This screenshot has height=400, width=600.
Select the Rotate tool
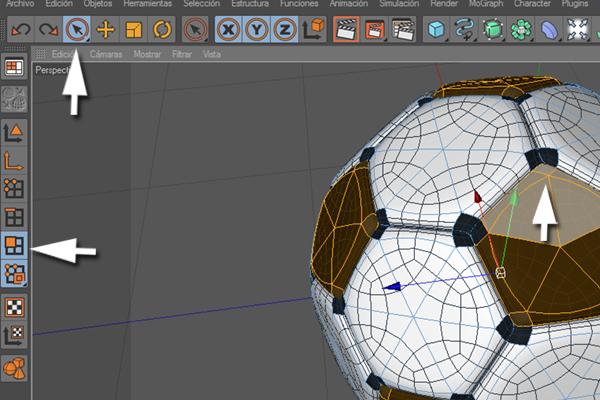click(x=161, y=29)
